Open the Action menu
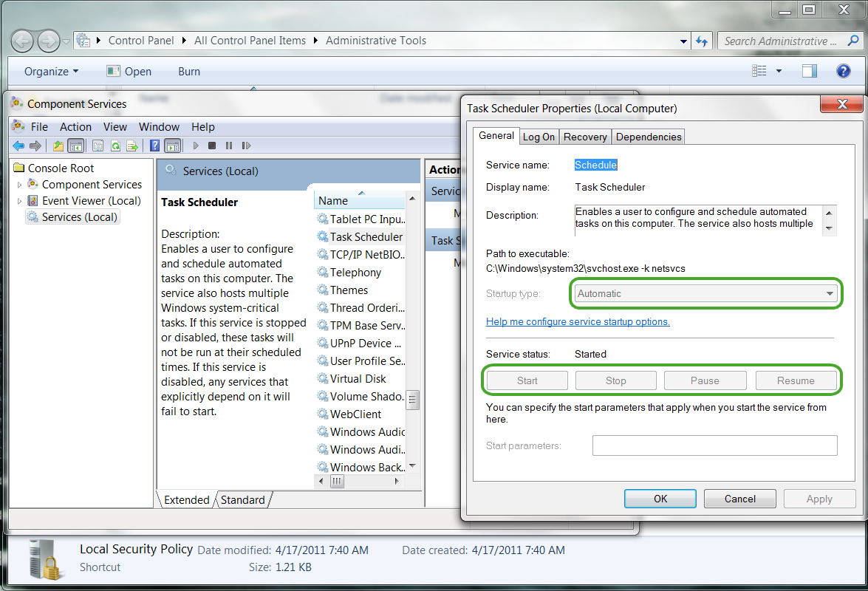Viewport: 868px width, 591px height. (x=76, y=127)
